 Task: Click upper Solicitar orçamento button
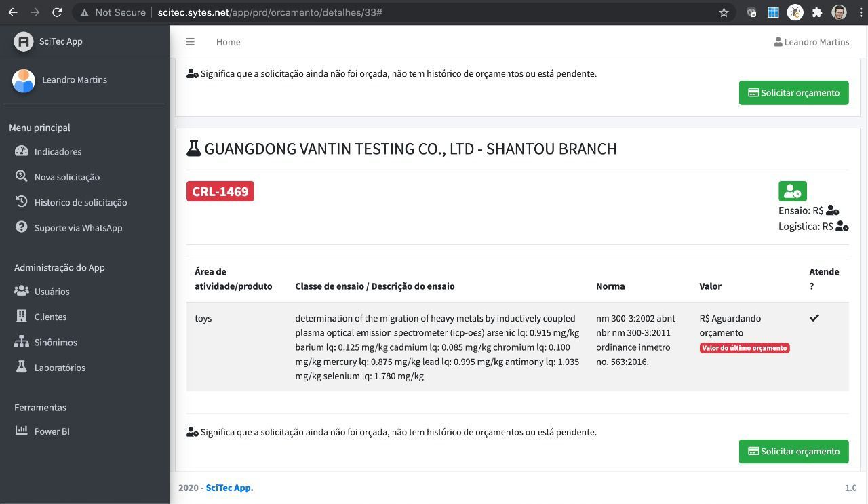pos(794,93)
